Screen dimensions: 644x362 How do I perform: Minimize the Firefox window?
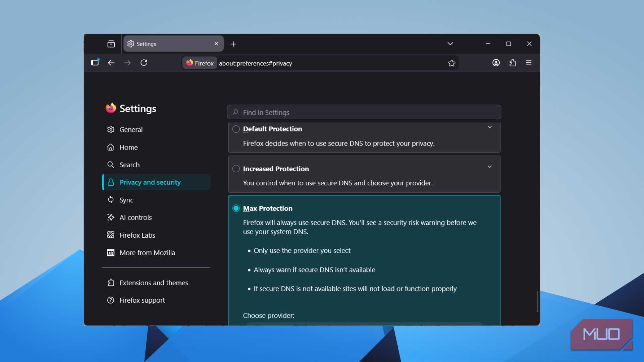[488, 44]
